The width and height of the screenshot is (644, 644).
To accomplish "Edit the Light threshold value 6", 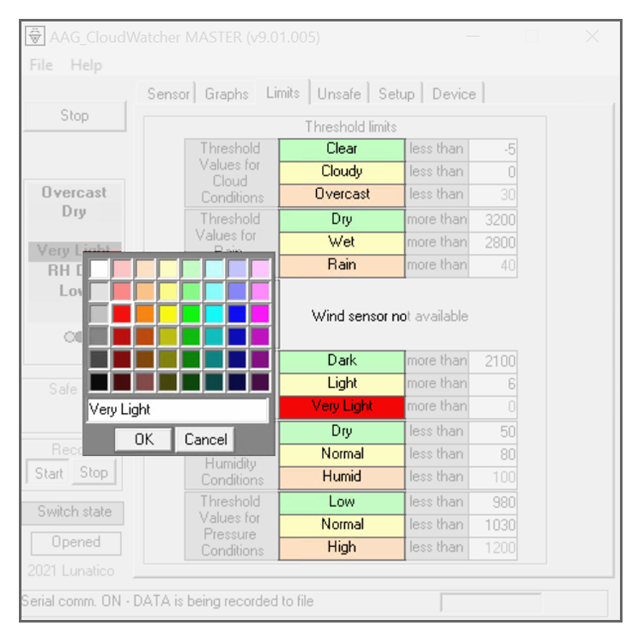I will (x=493, y=384).
